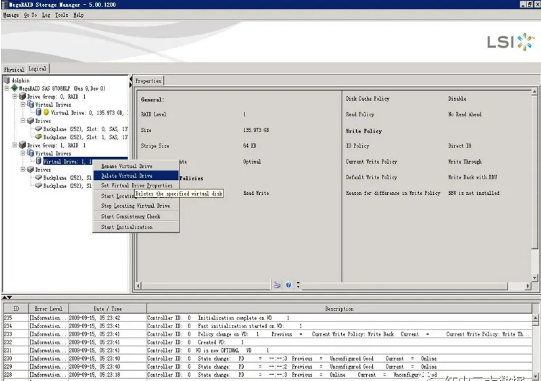Choose Start Consistency Check in context menu
Image resolution: width=541 pixels, height=381 pixels.
point(136,216)
